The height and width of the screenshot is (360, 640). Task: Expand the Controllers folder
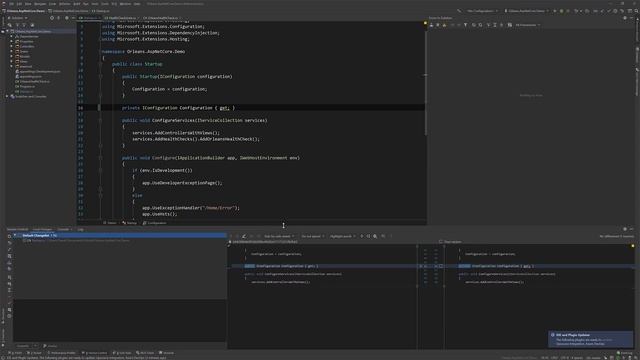(11, 46)
